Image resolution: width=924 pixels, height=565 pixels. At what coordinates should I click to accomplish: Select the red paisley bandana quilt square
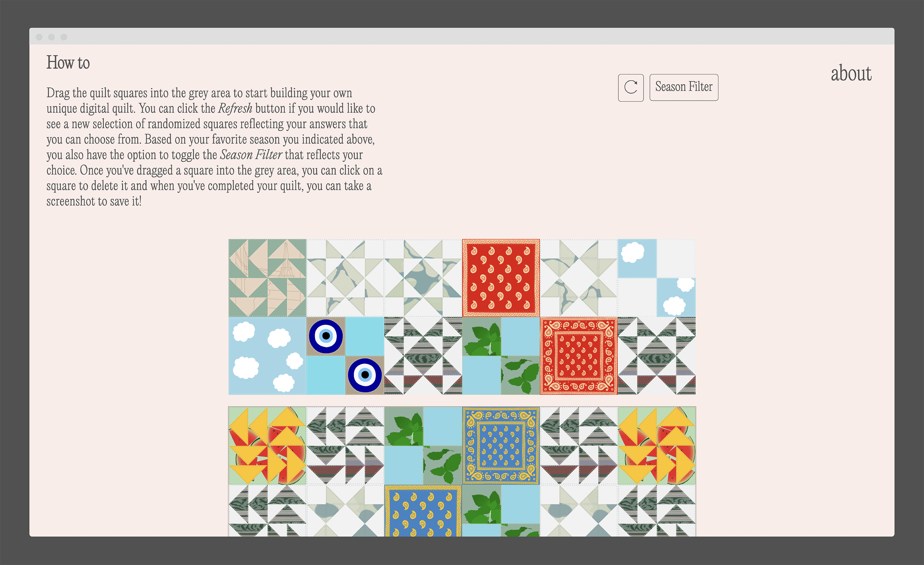pyautogui.click(x=500, y=278)
